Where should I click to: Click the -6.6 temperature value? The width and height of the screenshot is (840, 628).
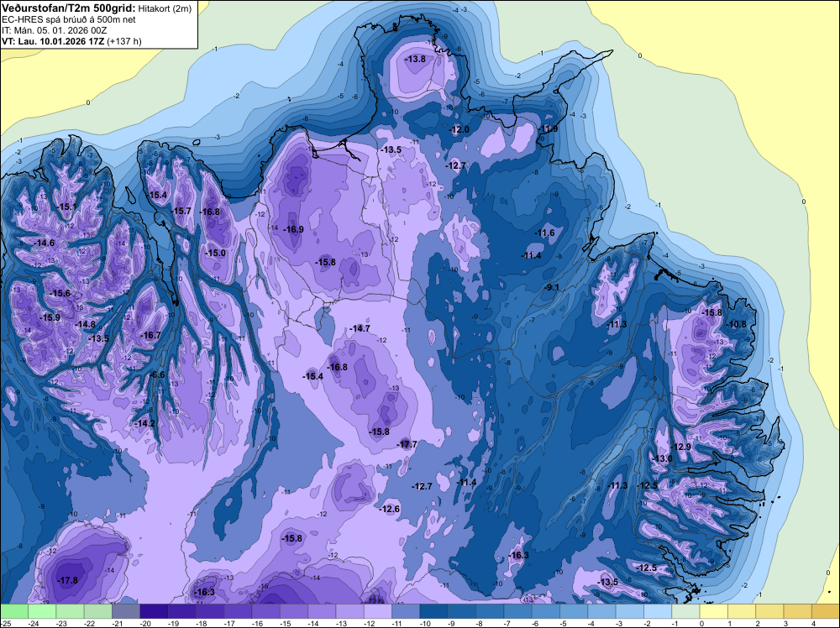click(x=158, y=374)
